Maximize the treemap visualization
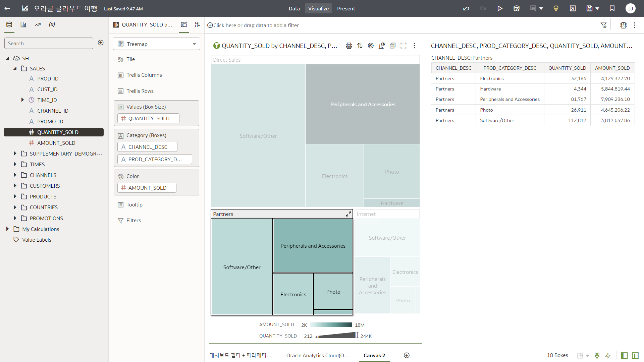Screen dimensions: 644x362 404,46
